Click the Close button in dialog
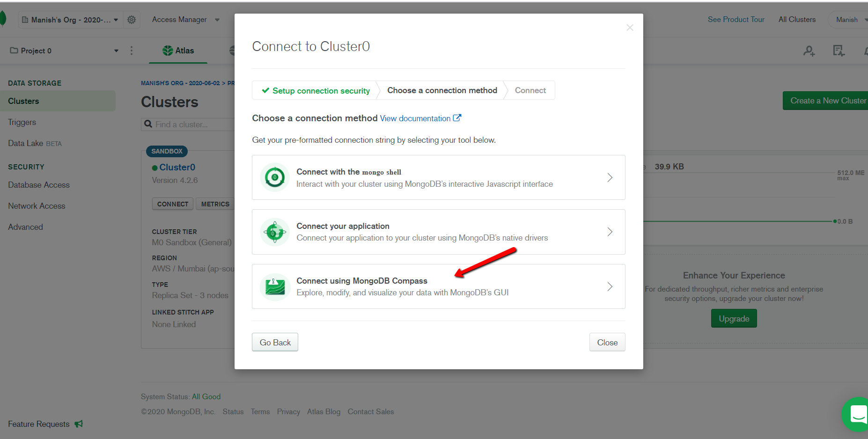Image resolution: width=868 pixels, height=439 pixels. [x=607, y=343]
